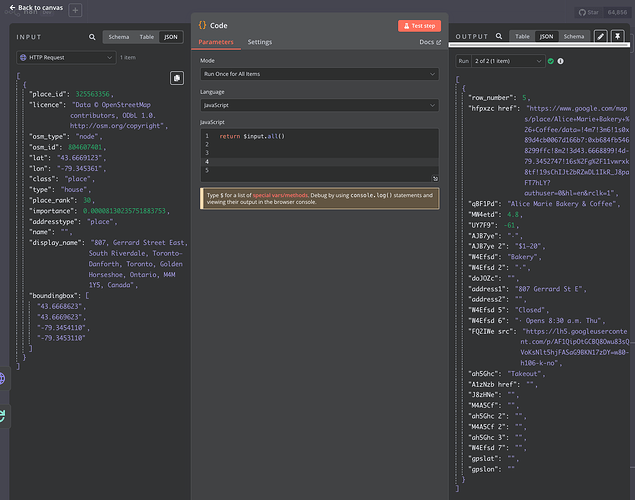Click the Code node braces icon
The width and height of the screenshot is (635, 500).
pos(202,25)
